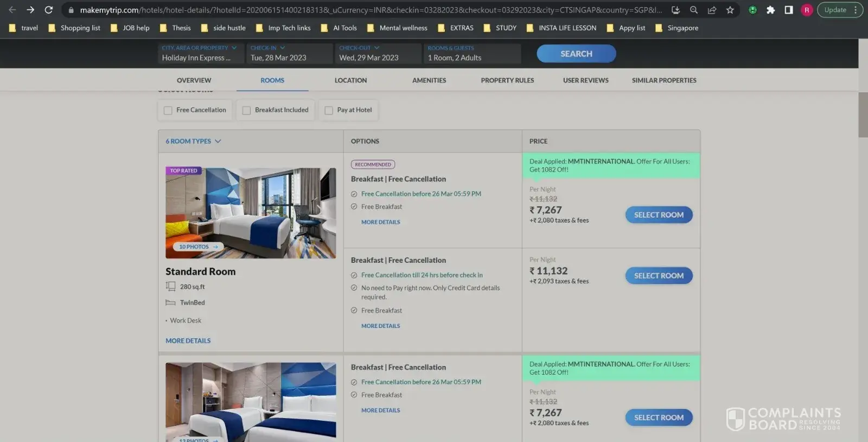Expand the 6 Room Types dropdown
The width and height of the screenshot is (868, 442).
tap(193, 141)
